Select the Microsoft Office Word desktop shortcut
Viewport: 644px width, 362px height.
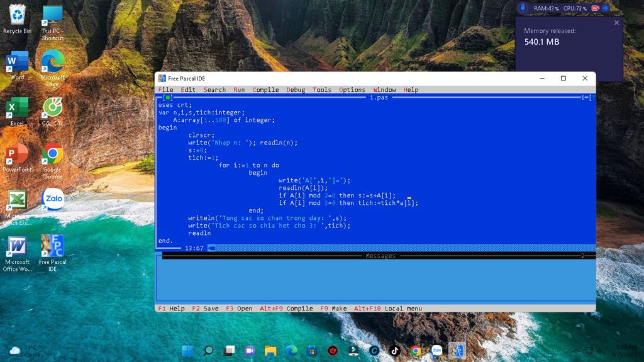pyautogui.click(x=17, y=254)
